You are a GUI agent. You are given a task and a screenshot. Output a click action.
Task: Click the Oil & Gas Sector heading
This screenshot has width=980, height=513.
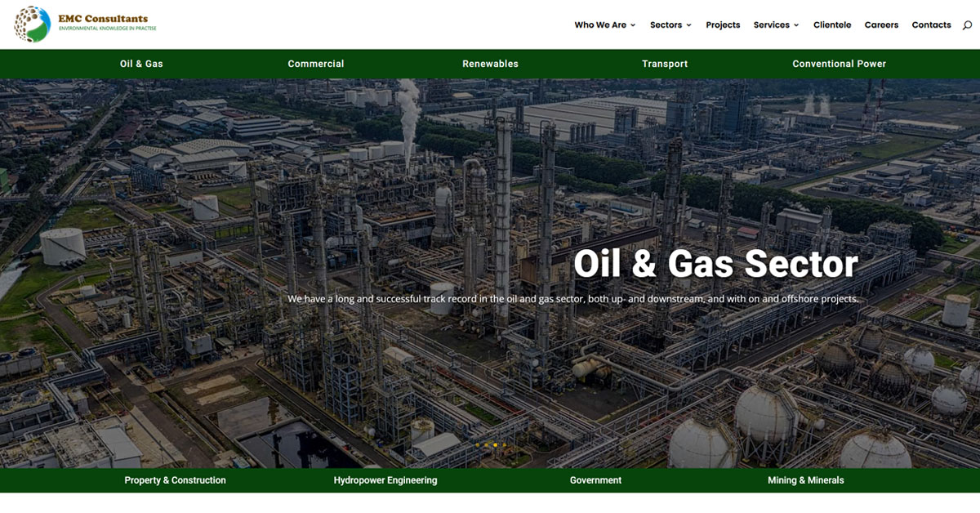715,264
